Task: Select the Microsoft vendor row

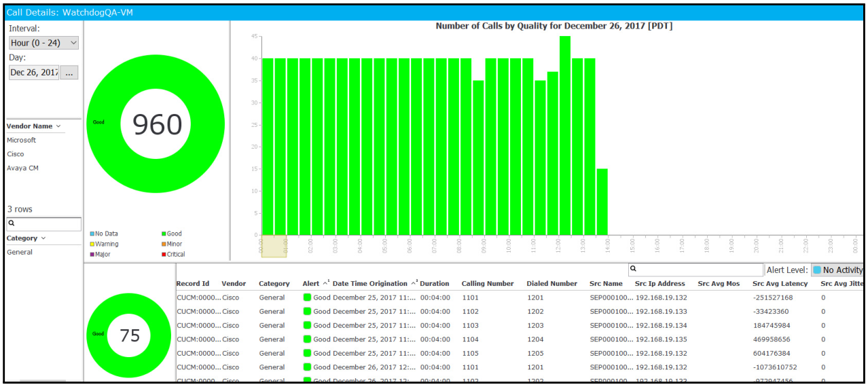Action: tap(22, 140)
